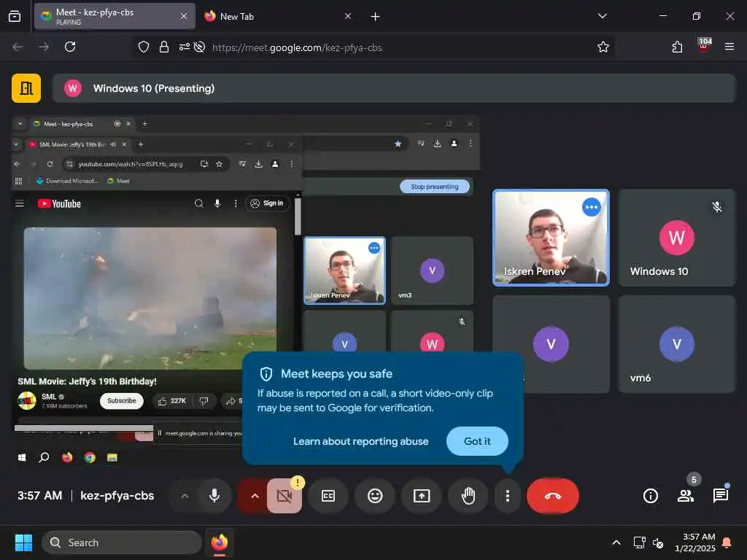The height and width of the screenshot is (560, 747).
Task: Click dislike button on shared YouTube
Action: point(204,401)
